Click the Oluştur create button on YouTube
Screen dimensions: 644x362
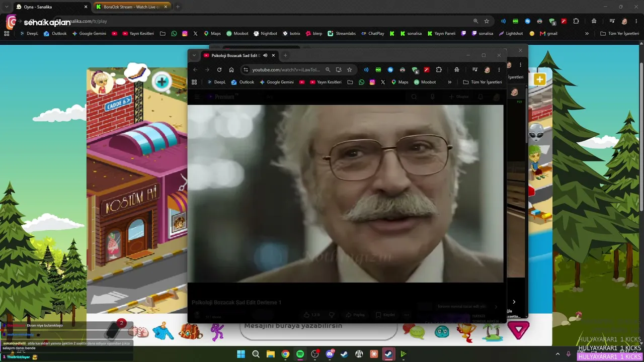tap(459, 97)
